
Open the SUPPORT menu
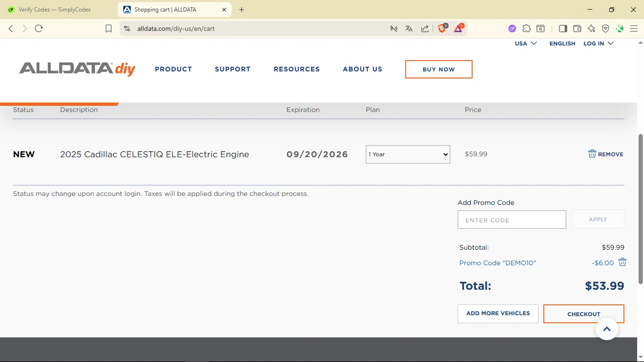tap(233, 69)
